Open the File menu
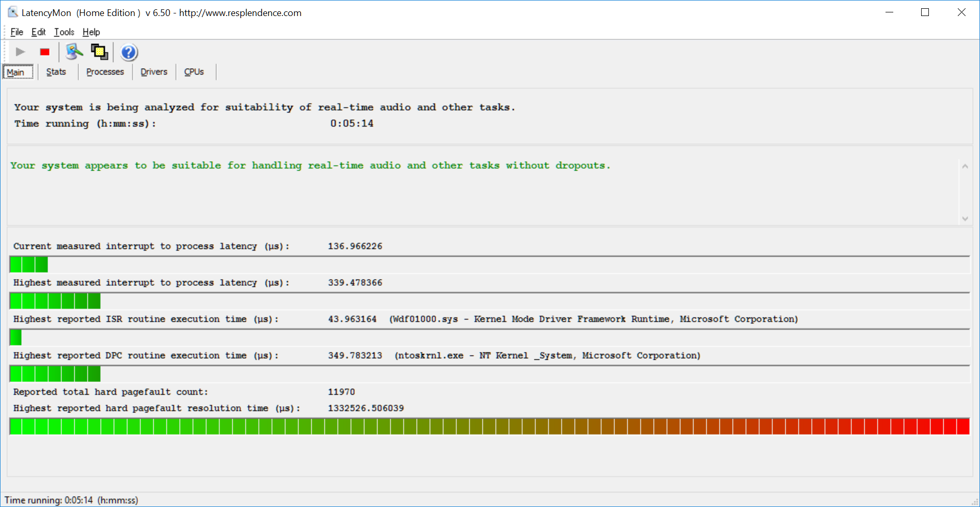 pos(17,32)
